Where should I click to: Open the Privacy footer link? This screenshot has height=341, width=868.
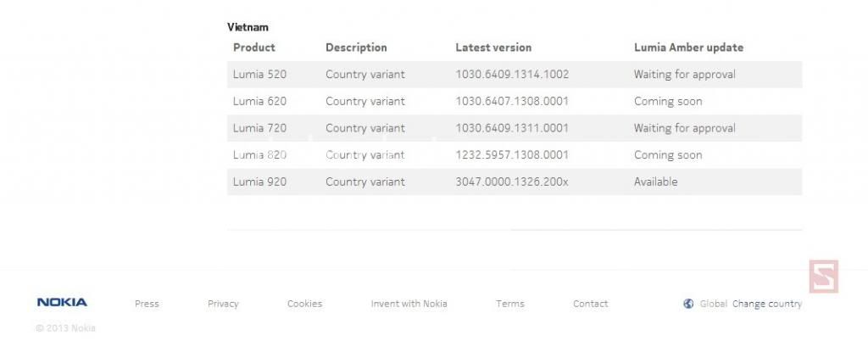pos(223,304)
